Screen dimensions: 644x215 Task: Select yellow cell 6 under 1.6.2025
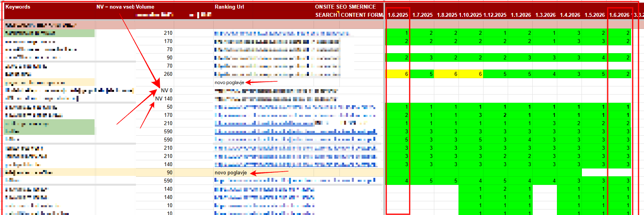(398, 74)
